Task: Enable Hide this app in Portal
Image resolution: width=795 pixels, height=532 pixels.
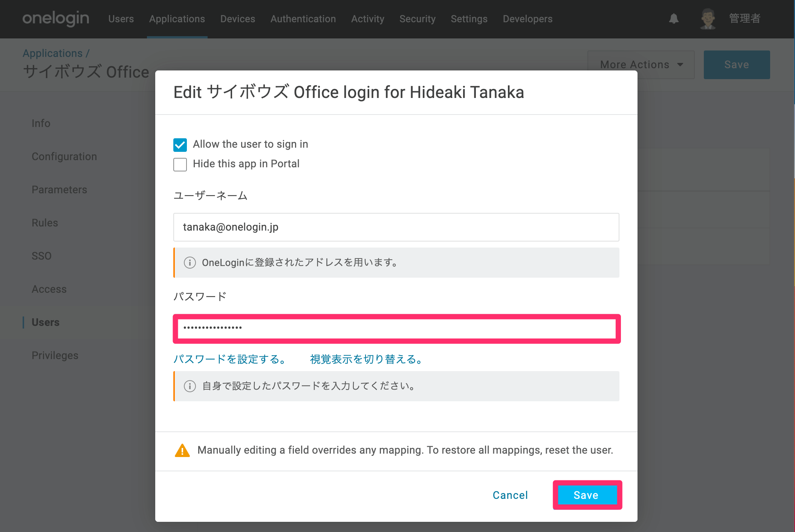Action: pyautogui.click(x=180, y=164)
